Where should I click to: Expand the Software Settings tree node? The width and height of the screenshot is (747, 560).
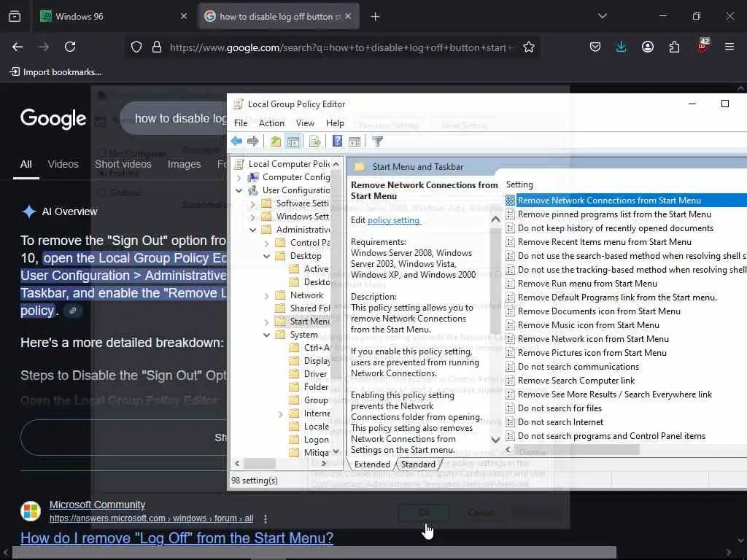252,203
